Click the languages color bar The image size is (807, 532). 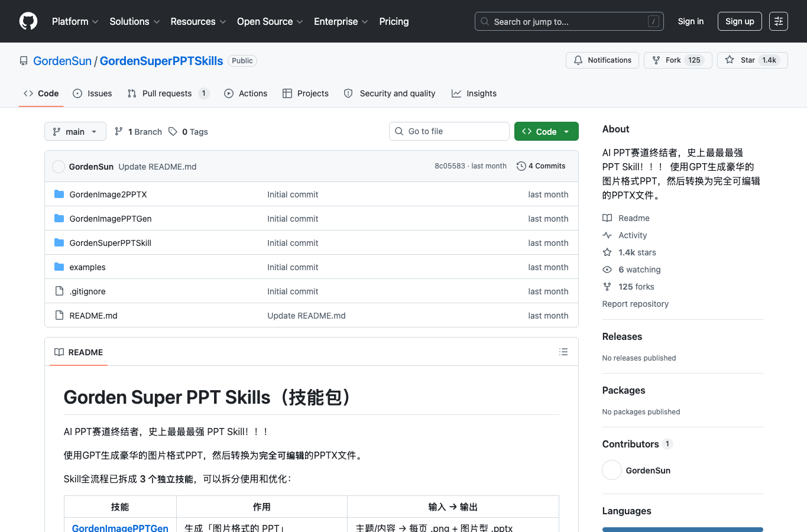click(683, 530)
